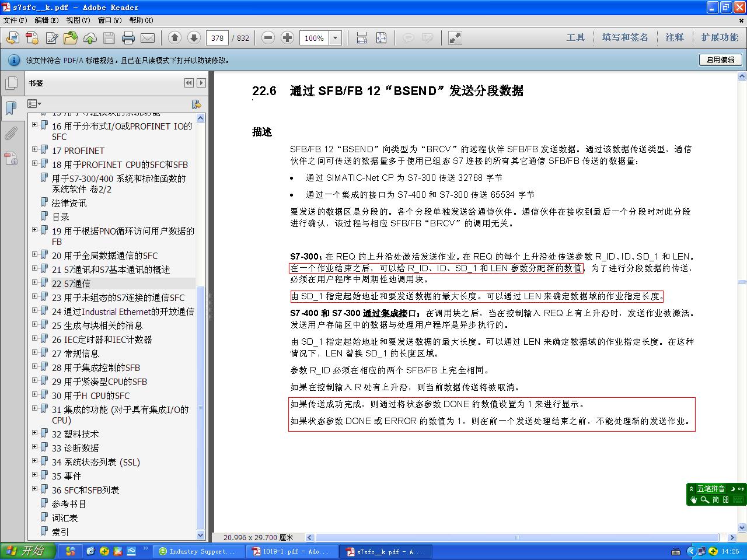Open the 填写和签名 pane
Image resolution: width=747 pixels, height=560 pixels.
pos(625,37)
